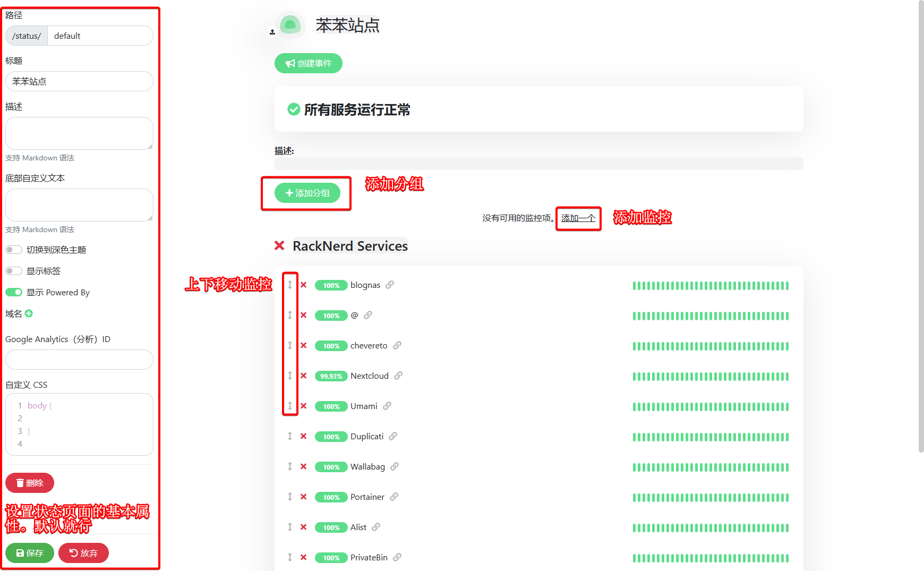
Task: Remove the chevereto monitor with red X
Action: click(x=304, y=345)
